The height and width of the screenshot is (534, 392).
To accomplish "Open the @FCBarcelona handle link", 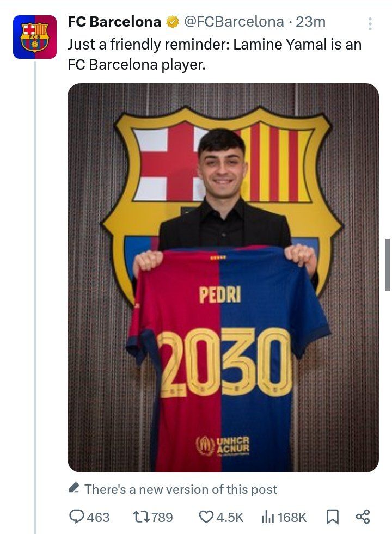I will coord(234,22).
